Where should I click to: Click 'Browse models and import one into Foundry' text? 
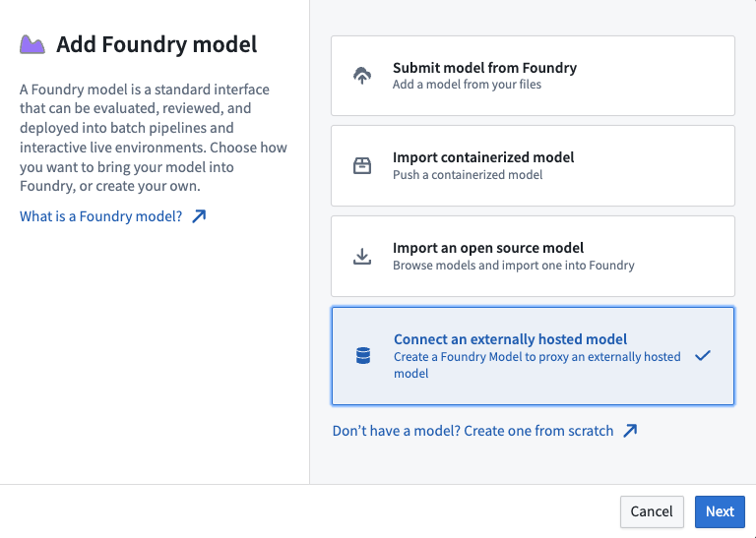click(514, 266)
